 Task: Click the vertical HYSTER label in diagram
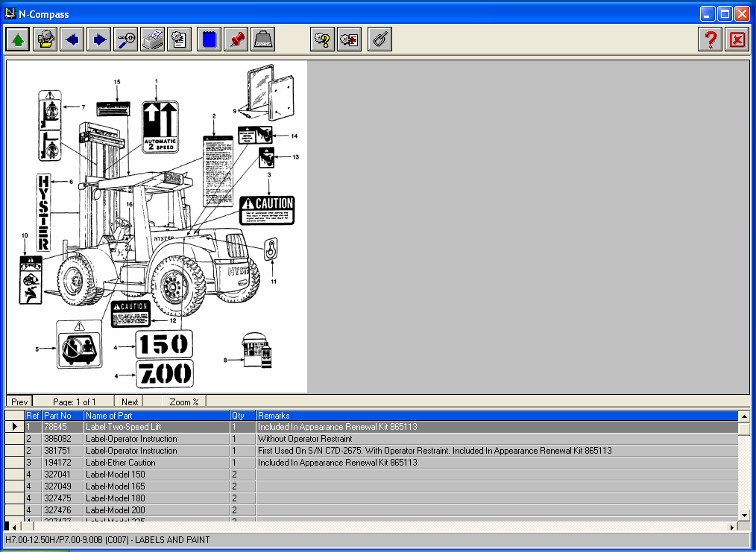[43, 212]
